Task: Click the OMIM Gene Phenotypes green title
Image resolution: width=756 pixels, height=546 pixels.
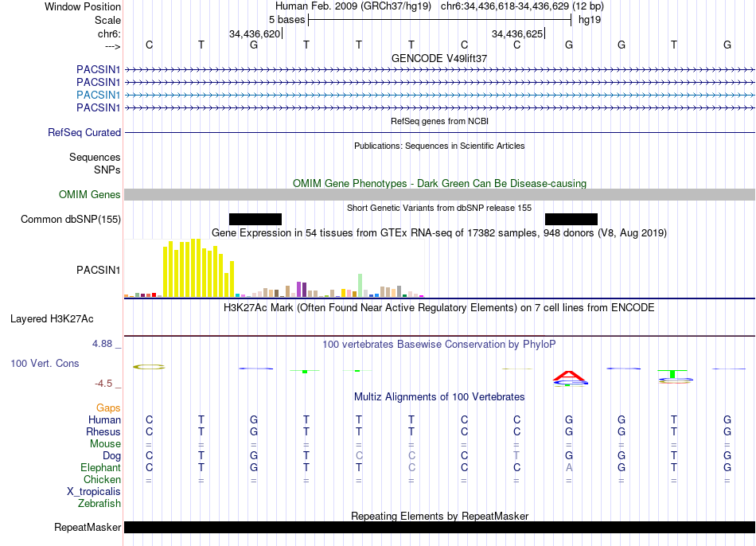Action: click(x=439, y=183)
